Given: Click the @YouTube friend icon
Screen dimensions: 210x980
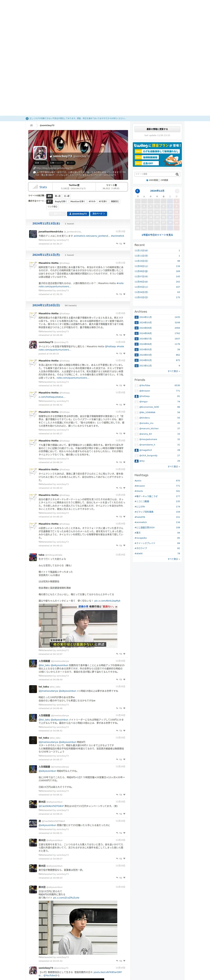Looking at the screenshot, I should pyautogui.click(x=136, y=385).
